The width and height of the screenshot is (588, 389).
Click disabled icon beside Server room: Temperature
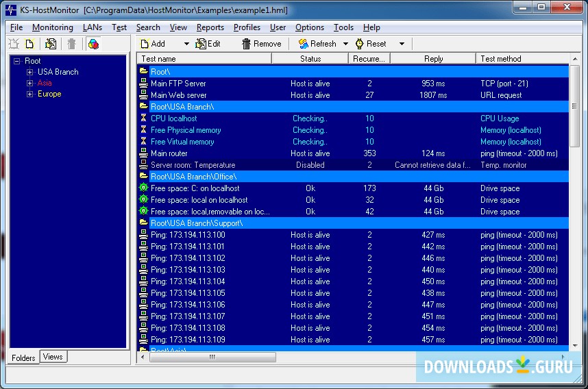143,164
